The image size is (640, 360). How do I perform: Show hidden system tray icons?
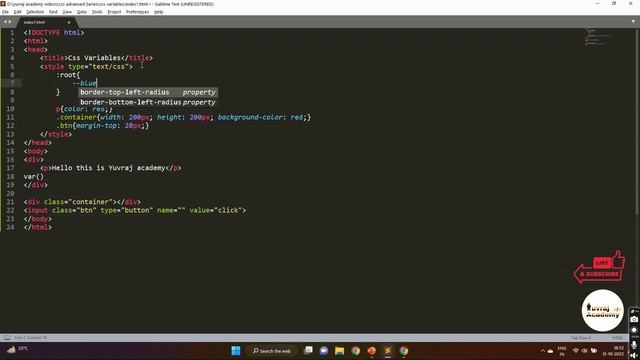tap(542, 351)
